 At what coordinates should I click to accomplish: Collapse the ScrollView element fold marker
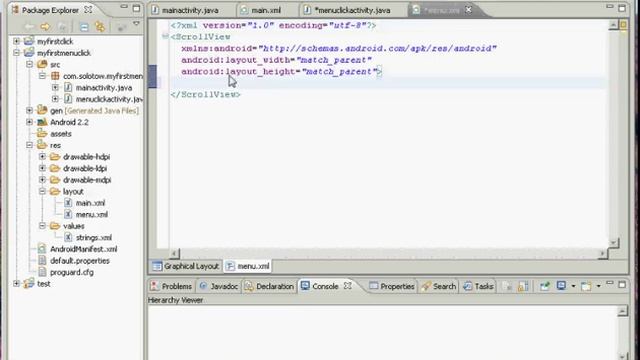[165, 37]
